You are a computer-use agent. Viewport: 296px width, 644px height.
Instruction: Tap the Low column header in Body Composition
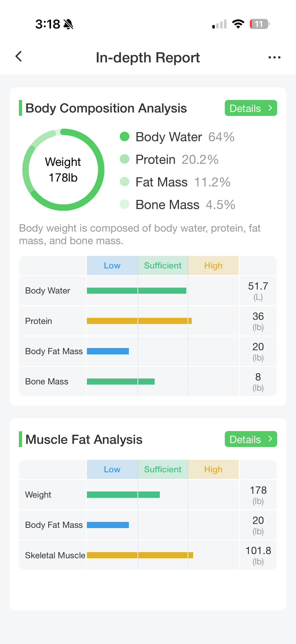[x=112, y=266]
